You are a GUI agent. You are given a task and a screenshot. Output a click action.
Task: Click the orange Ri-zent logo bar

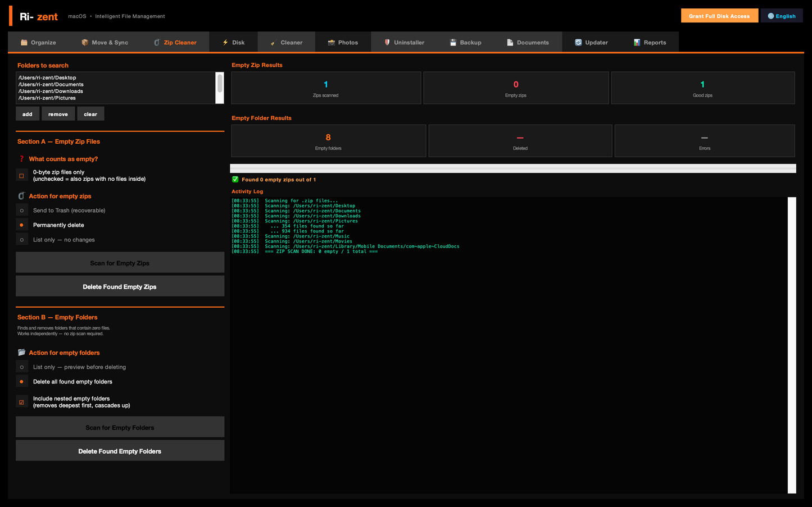tap(11, 16)
